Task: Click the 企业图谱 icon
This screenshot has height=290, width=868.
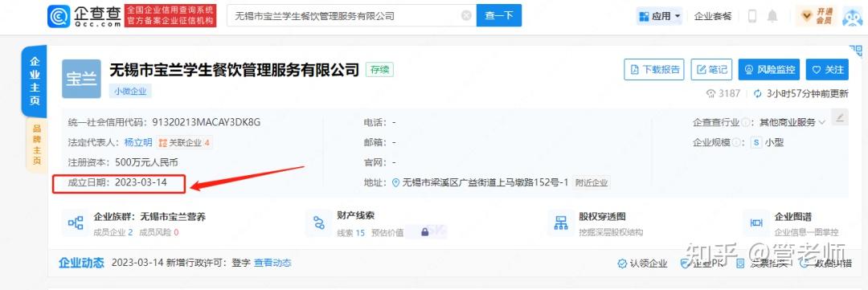Action: pyautogui.click(x=755, y=223)
